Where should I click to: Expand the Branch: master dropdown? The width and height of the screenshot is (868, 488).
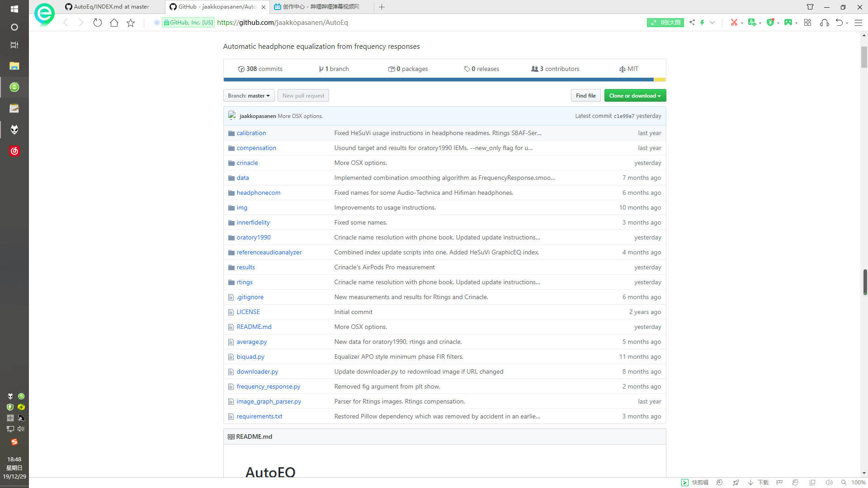(249, 96)
